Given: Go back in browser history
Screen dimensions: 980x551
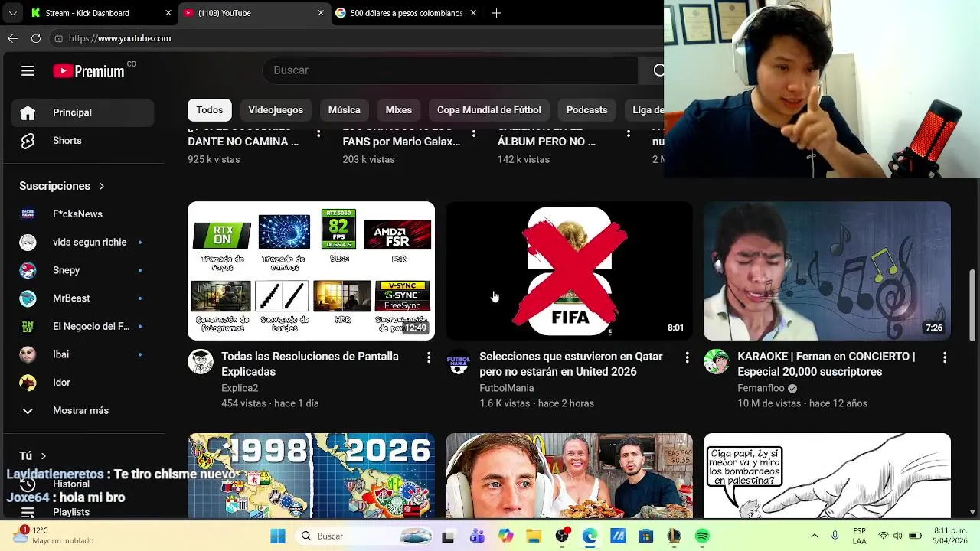Looking at the screenshot, I should pyautogui.click(x=13, y=38).
